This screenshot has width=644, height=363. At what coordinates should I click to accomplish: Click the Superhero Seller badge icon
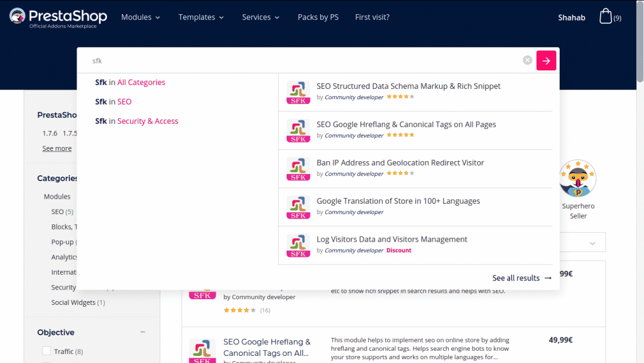578,179
